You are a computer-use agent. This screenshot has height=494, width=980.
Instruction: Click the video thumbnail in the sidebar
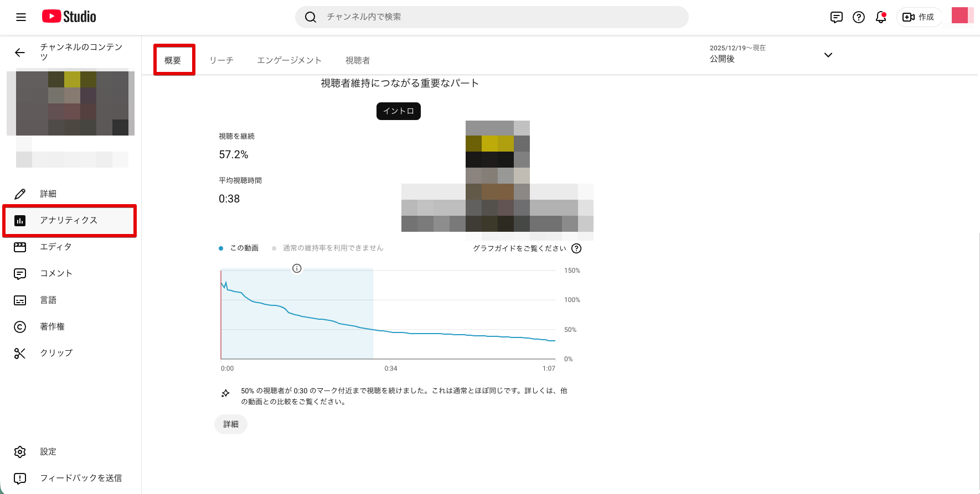click(72, 102)
